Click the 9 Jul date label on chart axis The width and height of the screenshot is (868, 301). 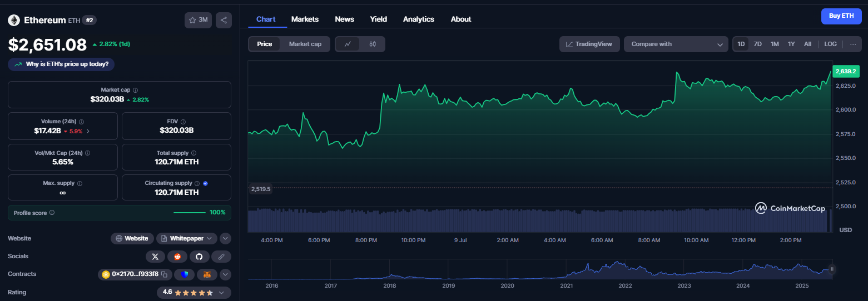(x=460, y=240)
